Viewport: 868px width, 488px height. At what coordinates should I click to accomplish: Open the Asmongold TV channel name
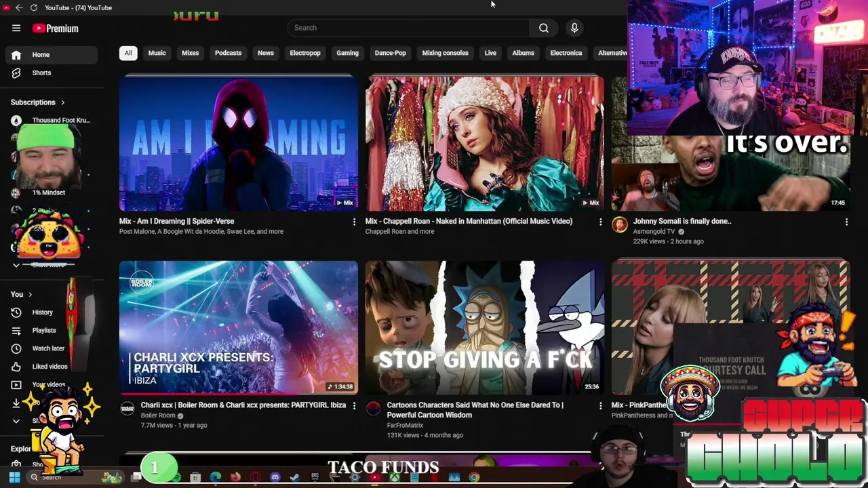click(654, 231)
